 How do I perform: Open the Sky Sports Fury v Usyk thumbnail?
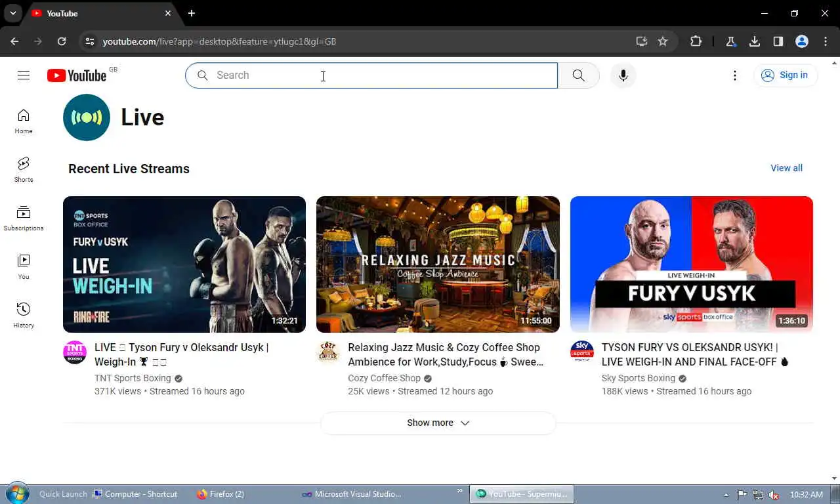pos(692,264)
